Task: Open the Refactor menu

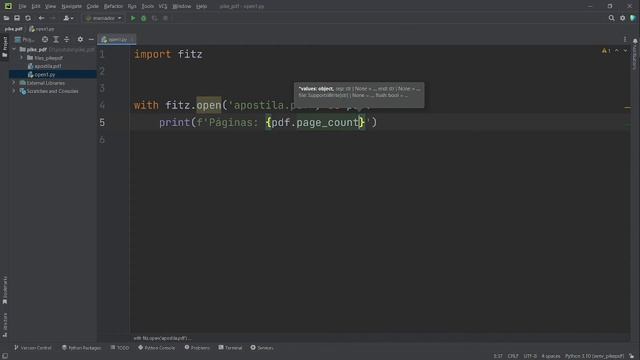Action: (113, 6)
